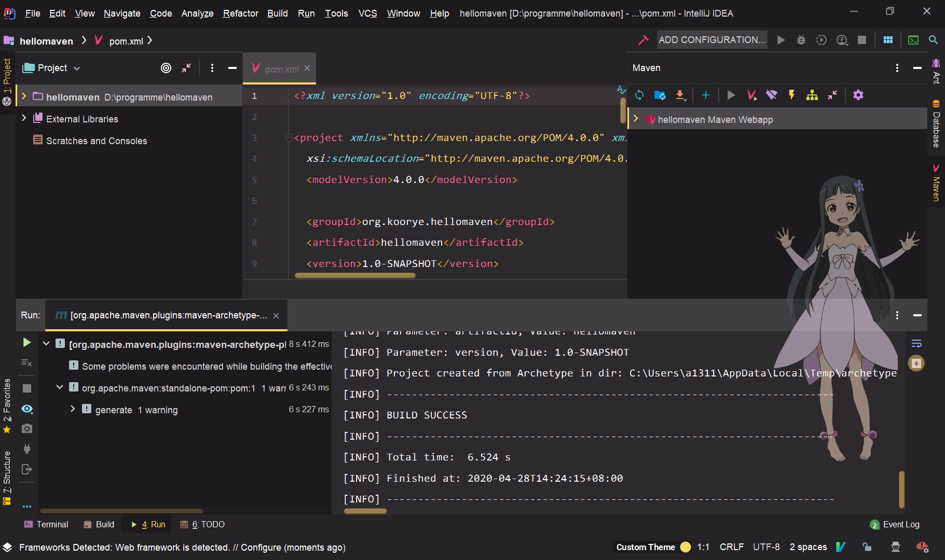Toggle soft-wrap in the console output
The image size is (945, 560).
click(x=916, y=343)
